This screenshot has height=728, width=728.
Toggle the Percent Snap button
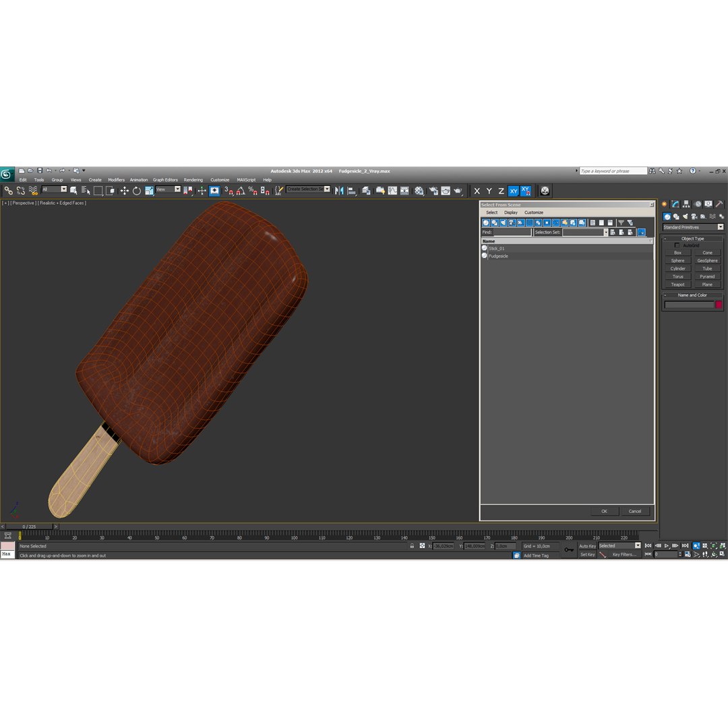pyautogui.click(x=253, y=190)
